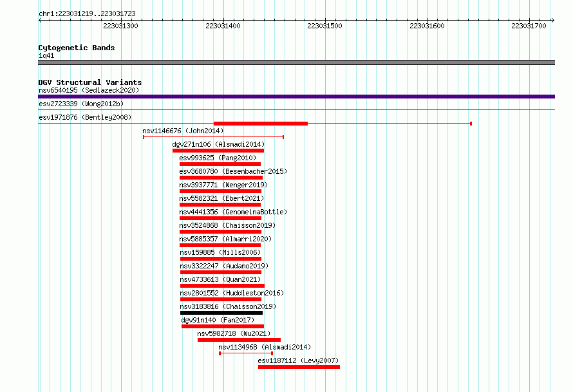Image resolution: width=573 pixels, height=392 pixels.
Task: Select the nsv3524868 red bar
Action: pos(220,232)
